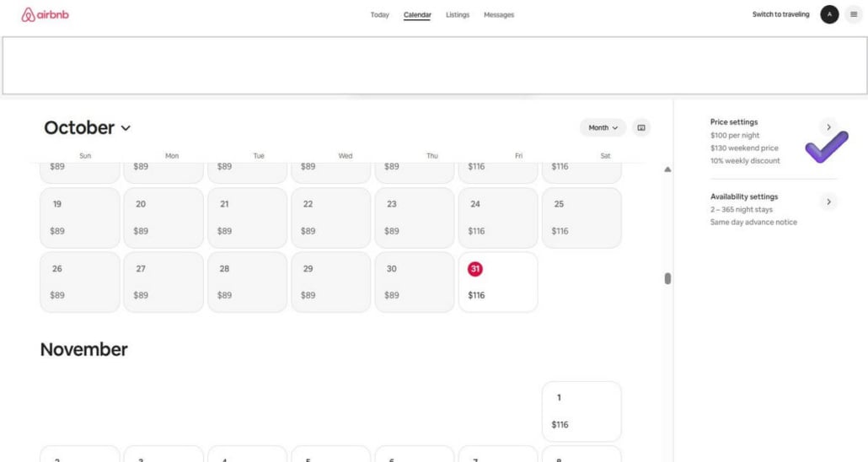Select the 10% weekly discount text

pos(745,161)
